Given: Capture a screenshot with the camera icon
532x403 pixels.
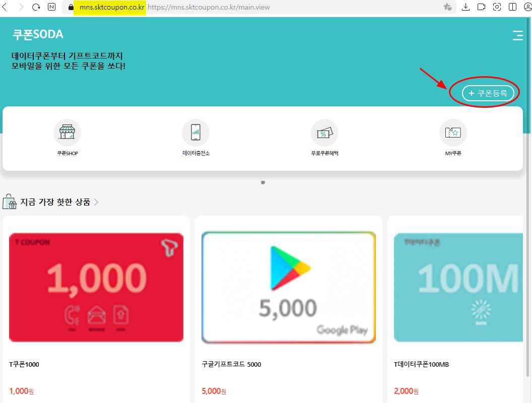Looking at the screenshot, I should coord(497,7).
